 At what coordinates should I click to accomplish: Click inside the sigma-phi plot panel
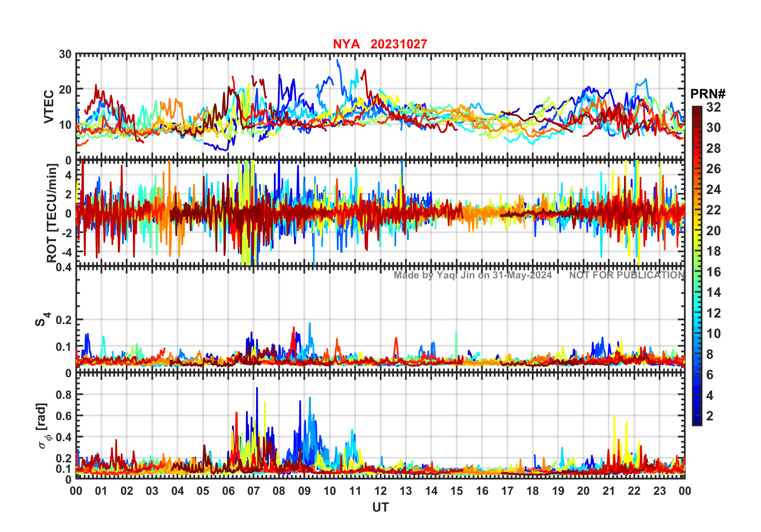click(380, 426)
